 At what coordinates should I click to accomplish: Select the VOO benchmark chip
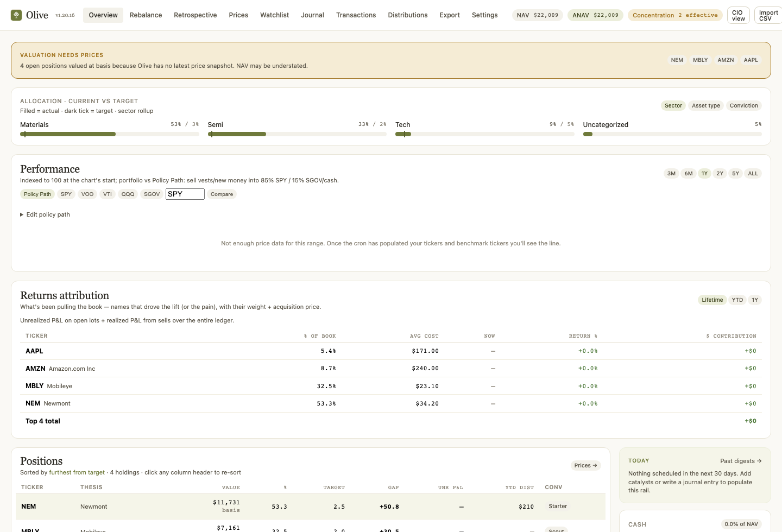pyautogui.click(x=87, y=194)
